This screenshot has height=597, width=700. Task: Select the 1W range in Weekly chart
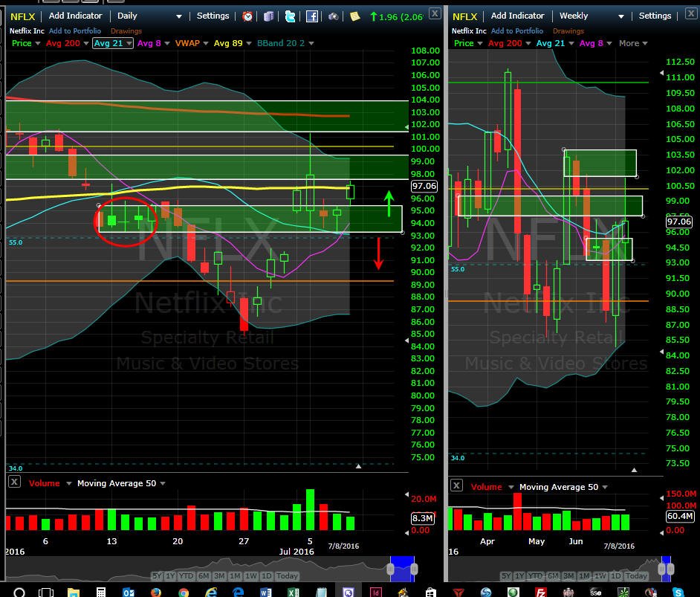point(600,576)
